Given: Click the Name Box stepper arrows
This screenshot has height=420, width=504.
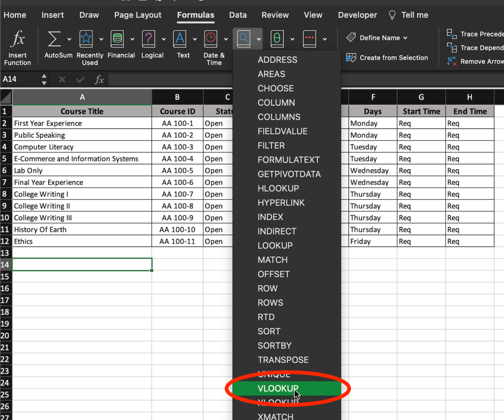Looking at the screenshot, I should 44,79.
